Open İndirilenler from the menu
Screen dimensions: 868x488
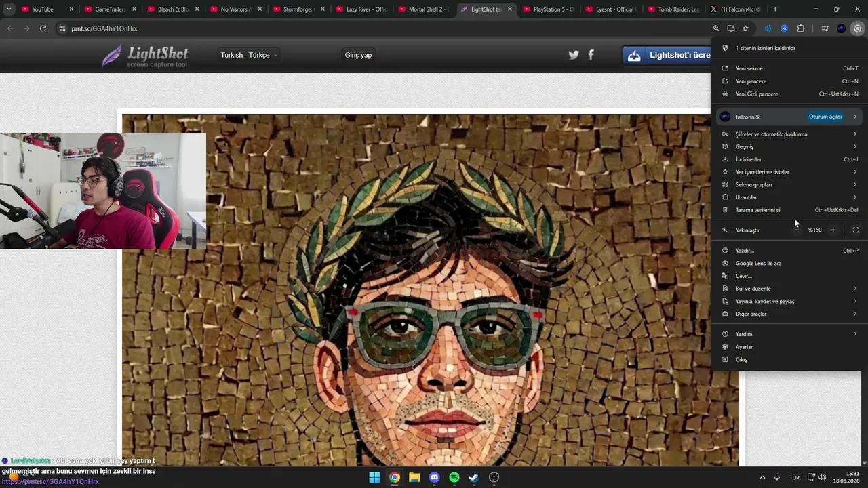click(789, 159)
